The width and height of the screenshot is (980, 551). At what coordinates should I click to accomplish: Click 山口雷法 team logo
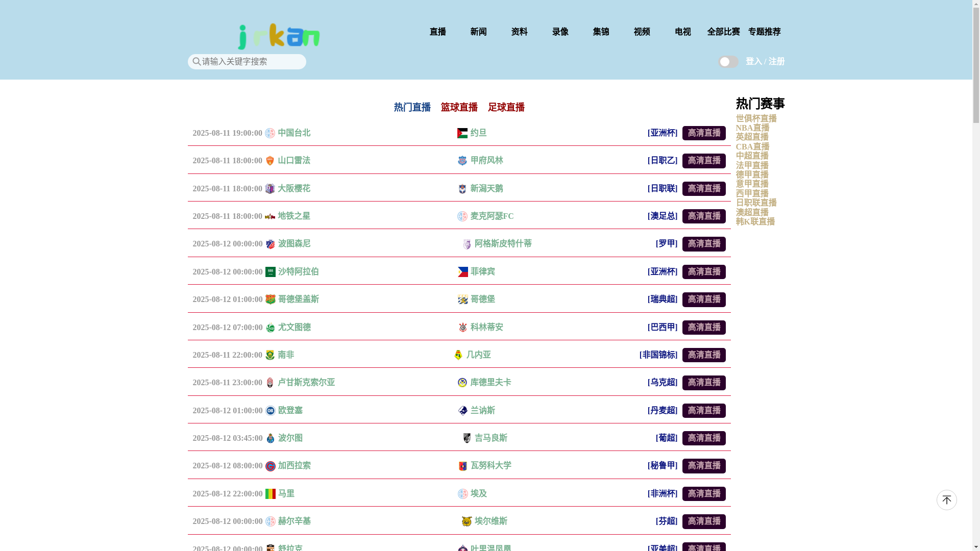point(270,161)
